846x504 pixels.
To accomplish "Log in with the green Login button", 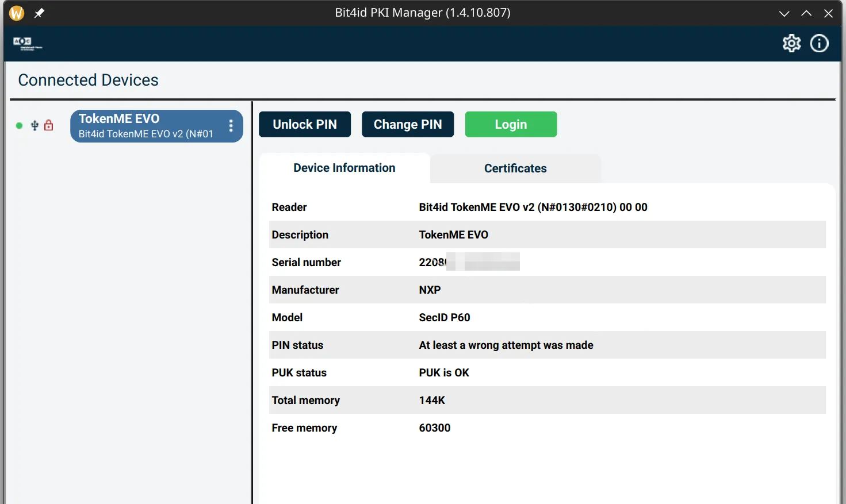I will [x=511, y=124].
